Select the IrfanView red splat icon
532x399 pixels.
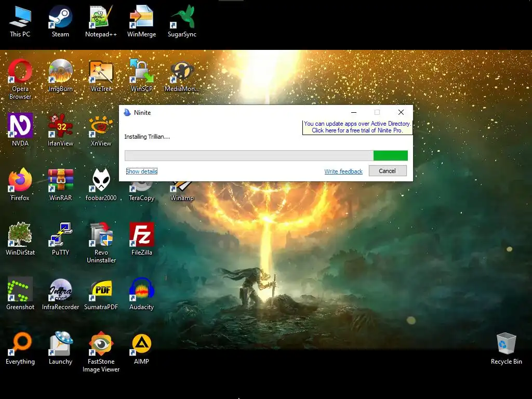pyautogui.click(x=60, y=125)
